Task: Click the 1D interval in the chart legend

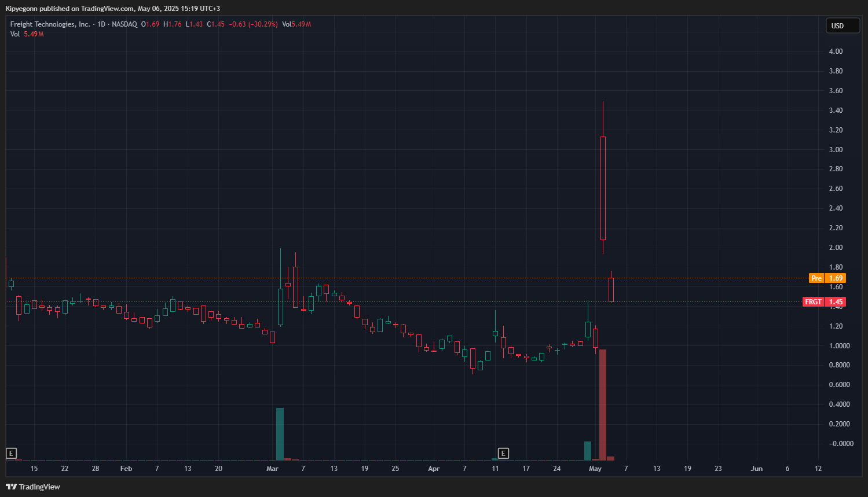Action: tap(102, 24)
